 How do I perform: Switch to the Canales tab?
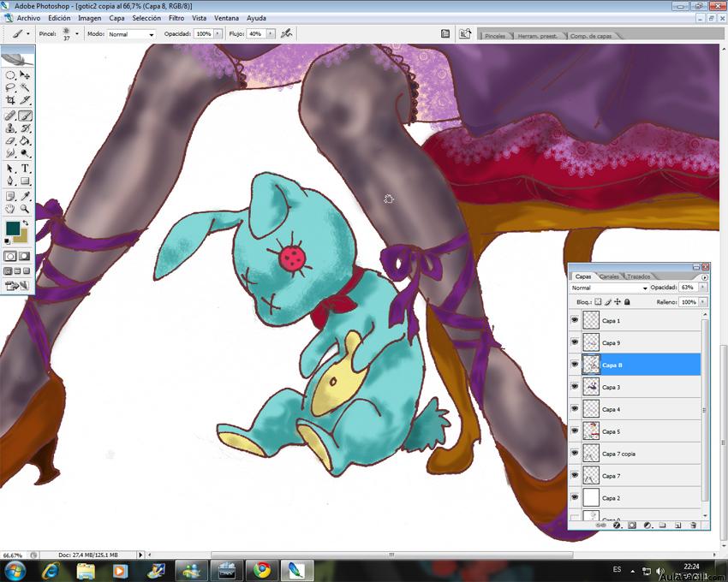(609, 276)
